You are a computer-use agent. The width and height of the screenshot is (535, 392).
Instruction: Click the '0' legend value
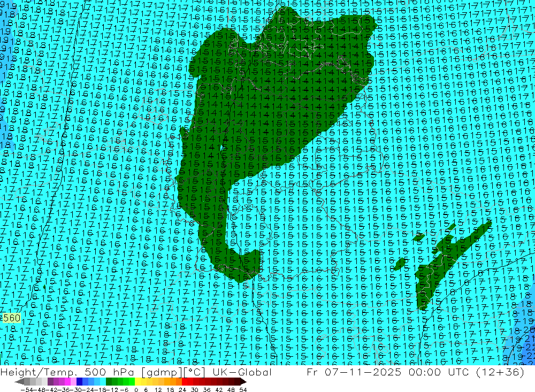point(136,390)
